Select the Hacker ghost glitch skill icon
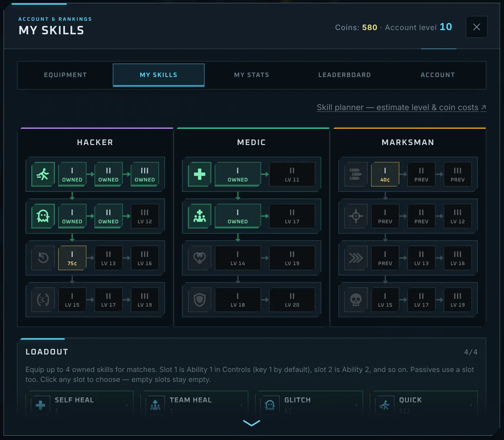 tap(43, 216)
